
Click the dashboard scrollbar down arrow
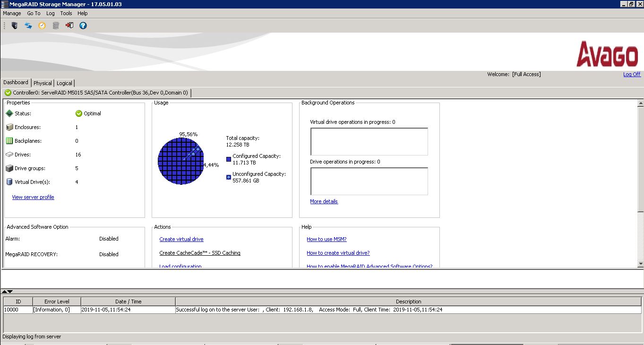[x=641, y=264]
